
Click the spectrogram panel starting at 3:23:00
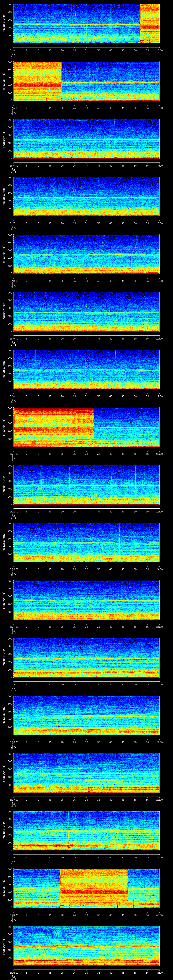pos(86,542)
